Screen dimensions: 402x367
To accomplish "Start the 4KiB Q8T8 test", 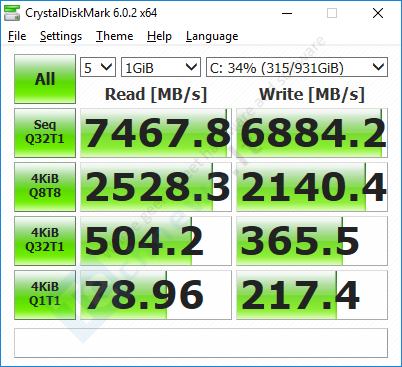I will [45, 187].
